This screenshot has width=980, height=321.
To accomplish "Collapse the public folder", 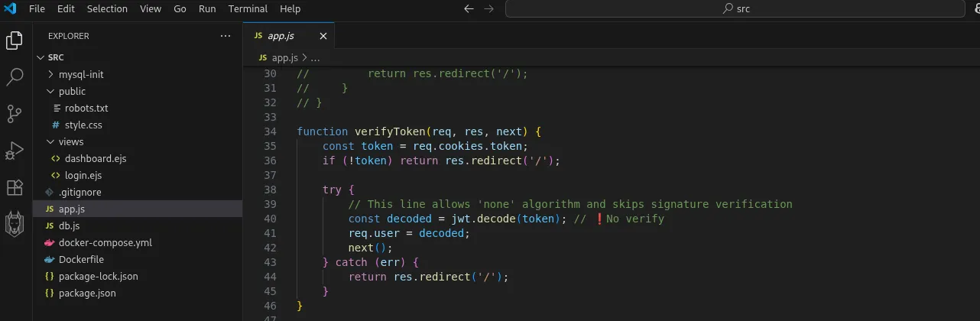I will (x=50, y=92).
